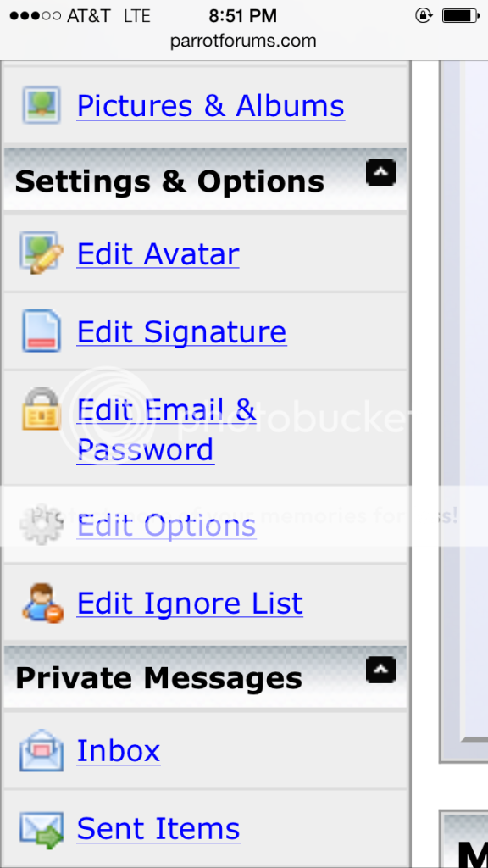
Task: Click the Pictures & Albums image icon
Action: coord(42,104)
